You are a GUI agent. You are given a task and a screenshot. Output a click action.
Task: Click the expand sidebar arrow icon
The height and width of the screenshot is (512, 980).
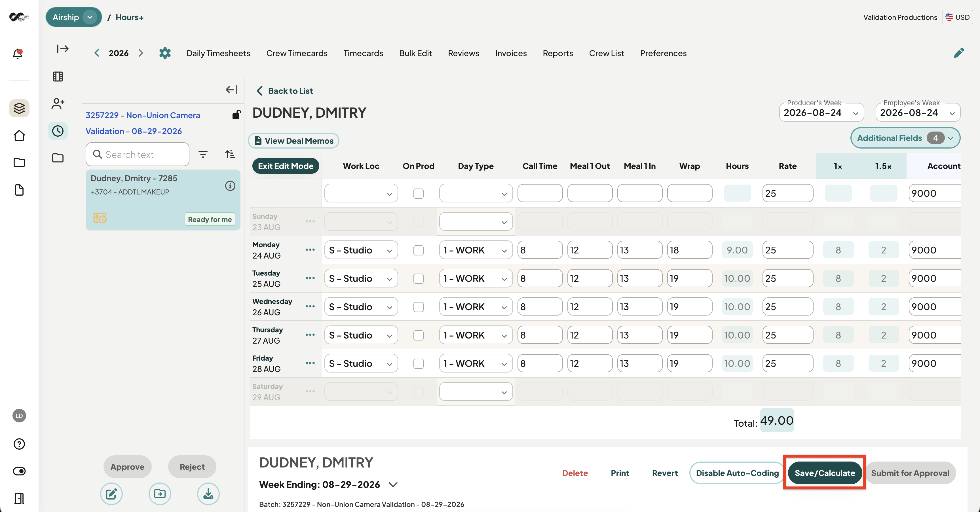pos(63,49)
